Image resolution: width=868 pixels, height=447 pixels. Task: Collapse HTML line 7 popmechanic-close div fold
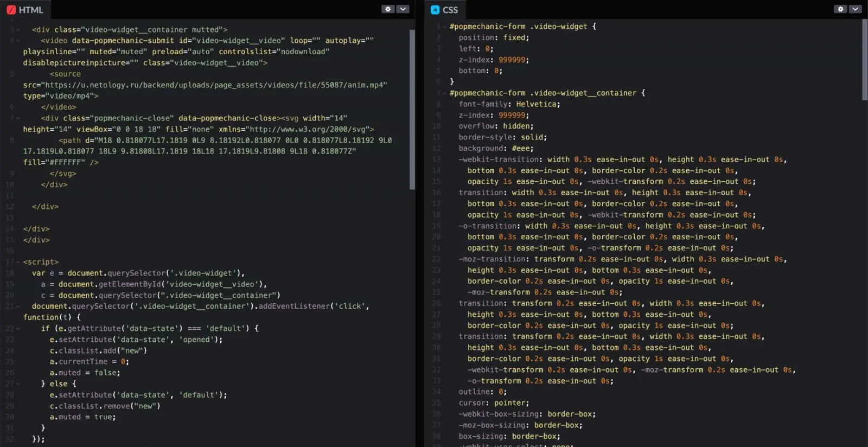(18, 118)
